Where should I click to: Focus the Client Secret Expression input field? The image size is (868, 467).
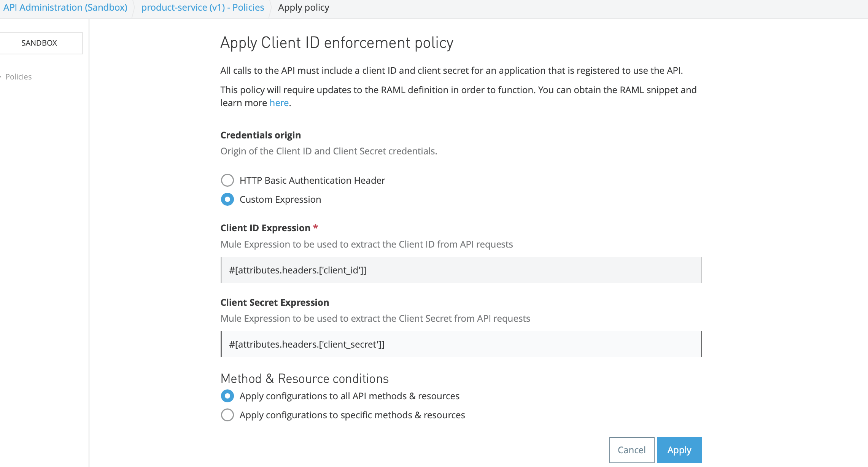461,344
